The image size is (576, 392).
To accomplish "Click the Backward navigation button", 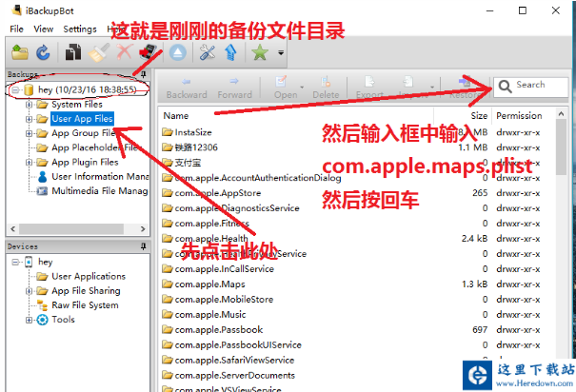I will (187, 88).
